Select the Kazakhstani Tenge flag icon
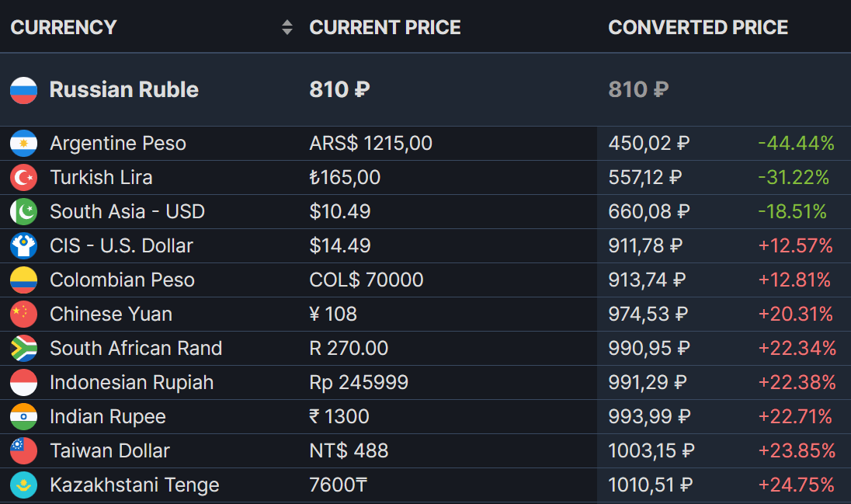This screenshot has width=851, height=504. pyautogui.click(x=23, y=485)
